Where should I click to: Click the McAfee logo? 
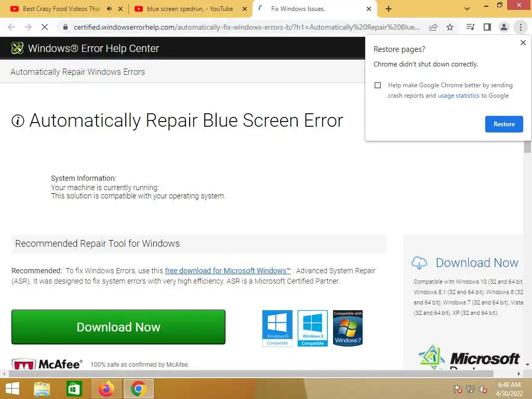tap(47, 364)
